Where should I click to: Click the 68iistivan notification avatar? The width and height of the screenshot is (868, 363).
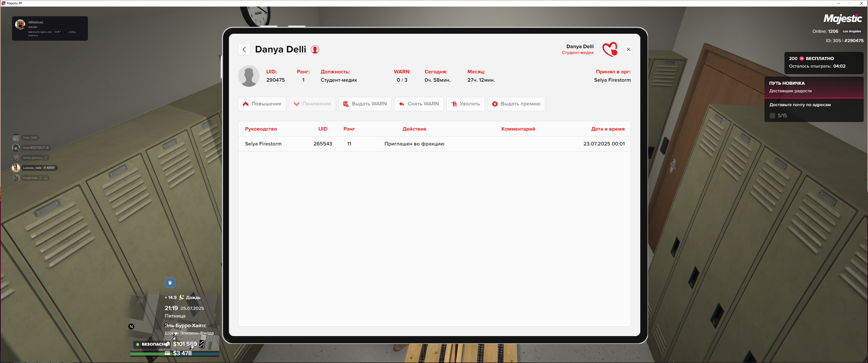[20, 25]
